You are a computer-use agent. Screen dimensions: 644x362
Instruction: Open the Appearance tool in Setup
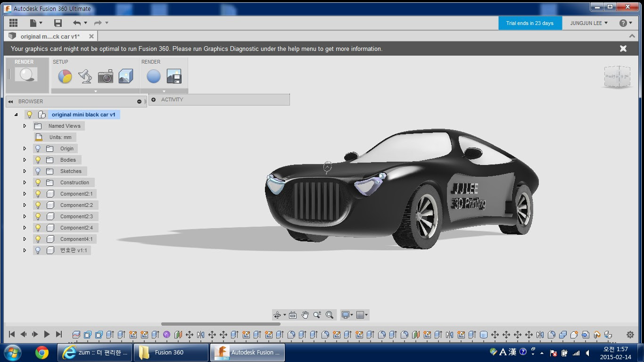(x=65, y=76)
